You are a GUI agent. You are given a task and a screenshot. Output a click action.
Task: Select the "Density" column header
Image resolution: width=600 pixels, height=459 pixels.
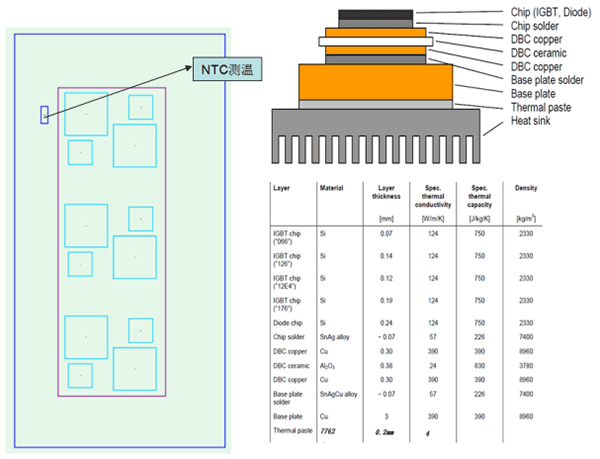pyautogui.click(x=526, y=187)
